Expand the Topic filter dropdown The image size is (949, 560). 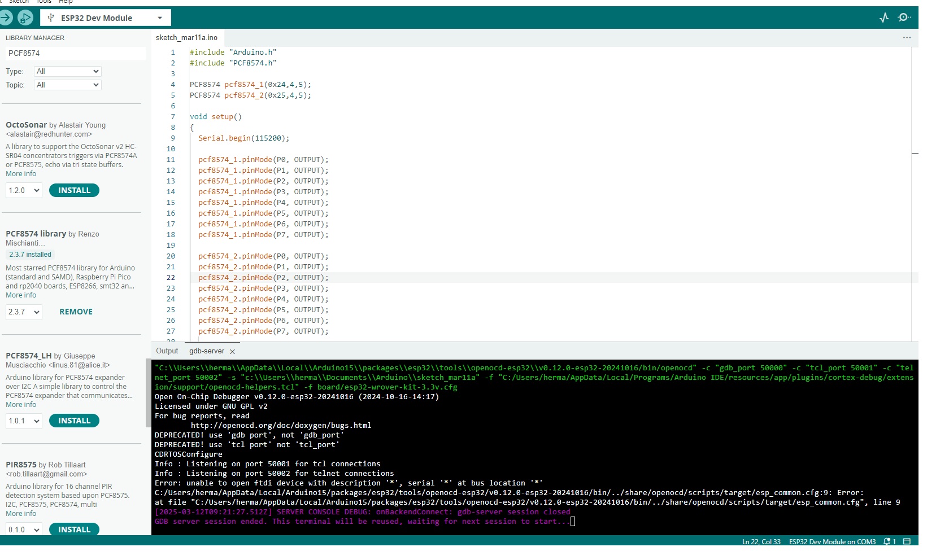click(x=67, y=85)
